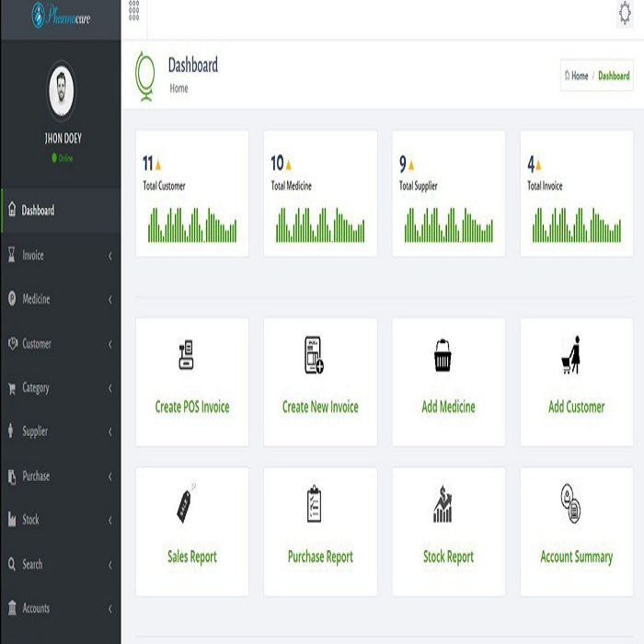Click the Stock Report link text
Viewport: 644px width, 644px height.
click(448, 557)
